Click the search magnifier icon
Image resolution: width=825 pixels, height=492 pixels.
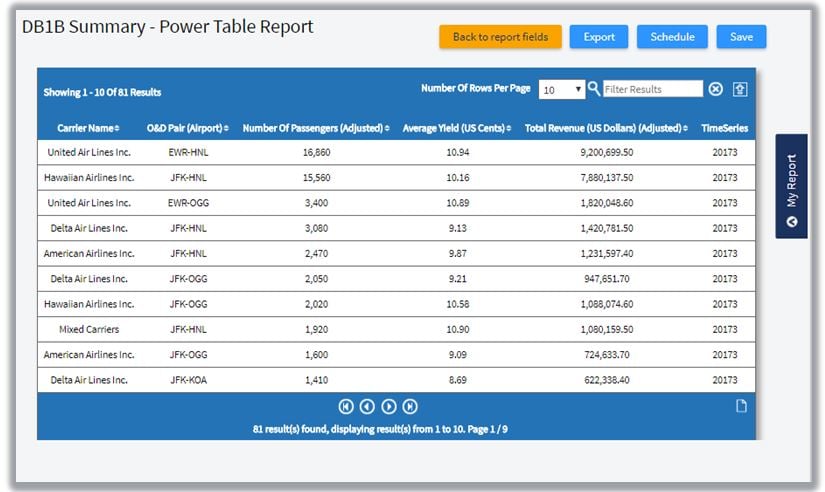click(x=594, y=89)
